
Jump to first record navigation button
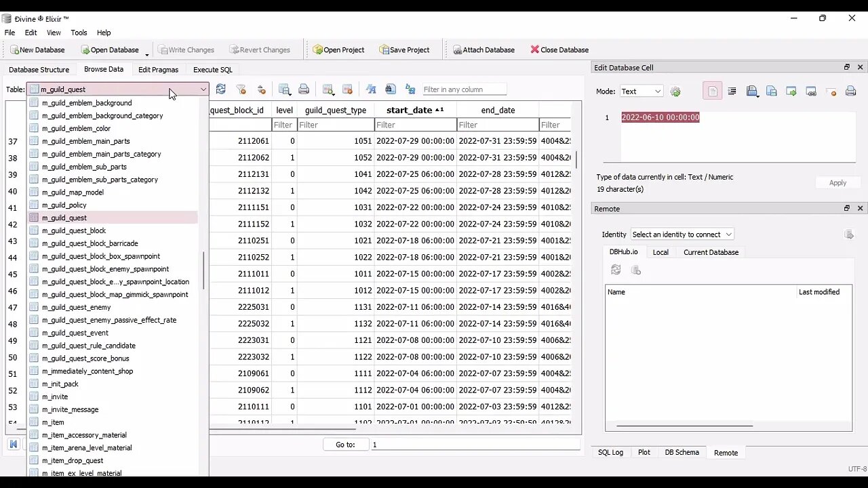pos(13,445)
